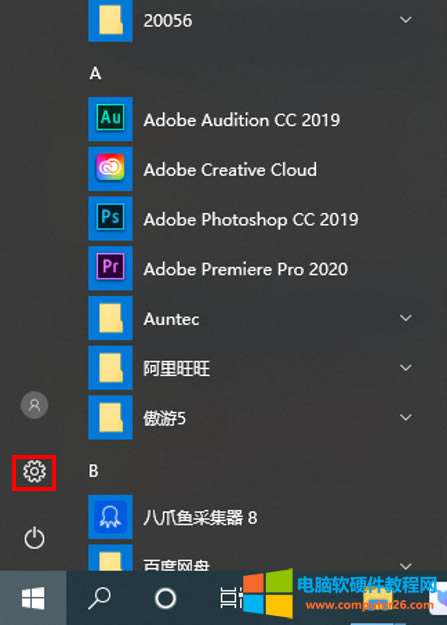
Task: Click the Power button icon
Action: tap(34, 538)
